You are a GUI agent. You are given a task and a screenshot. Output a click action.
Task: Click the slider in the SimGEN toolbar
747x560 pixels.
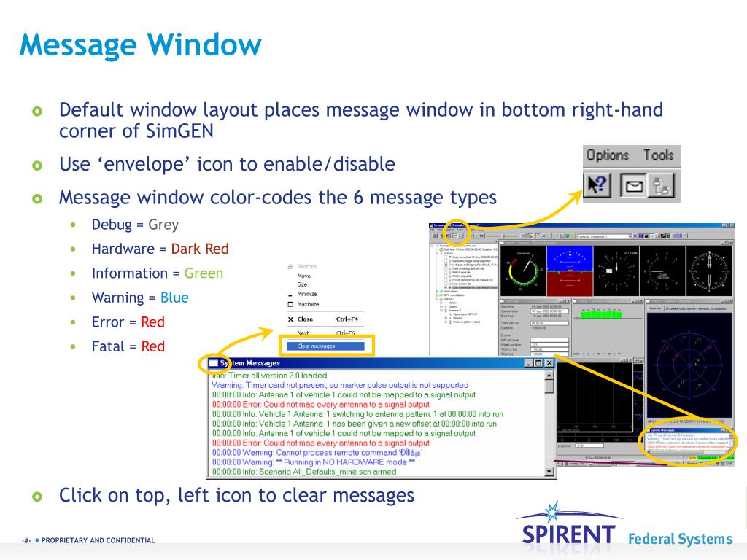[x=503, y=236]
